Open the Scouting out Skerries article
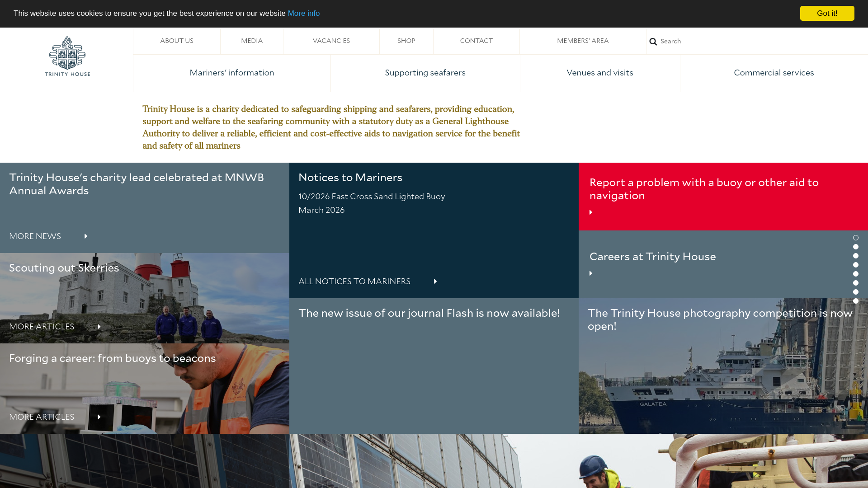The height and width of the screenshot is (488, 868). [x=64, y=268]
